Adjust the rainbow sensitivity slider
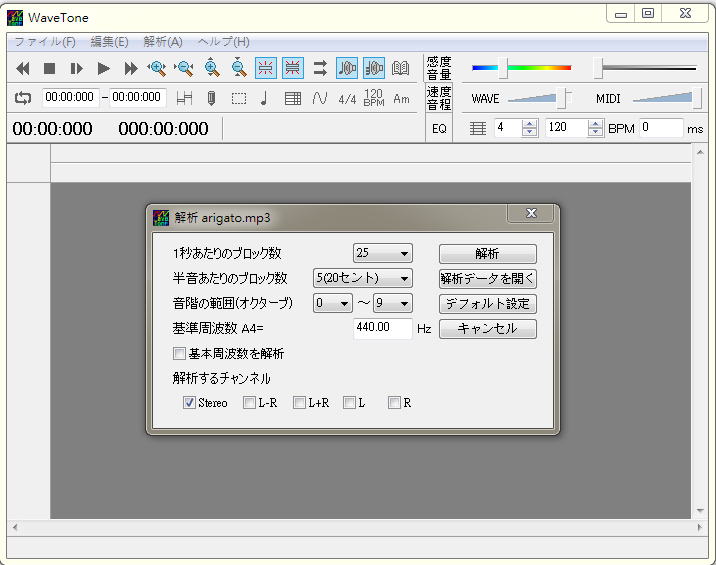The height and width of the screenshot is (565, 716). [503, 68]
